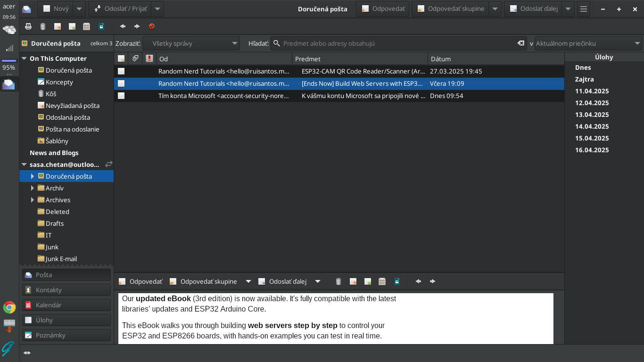Open the hamburger main menu
This screenshot has height=362, width=644.
(x=584, y=9)
